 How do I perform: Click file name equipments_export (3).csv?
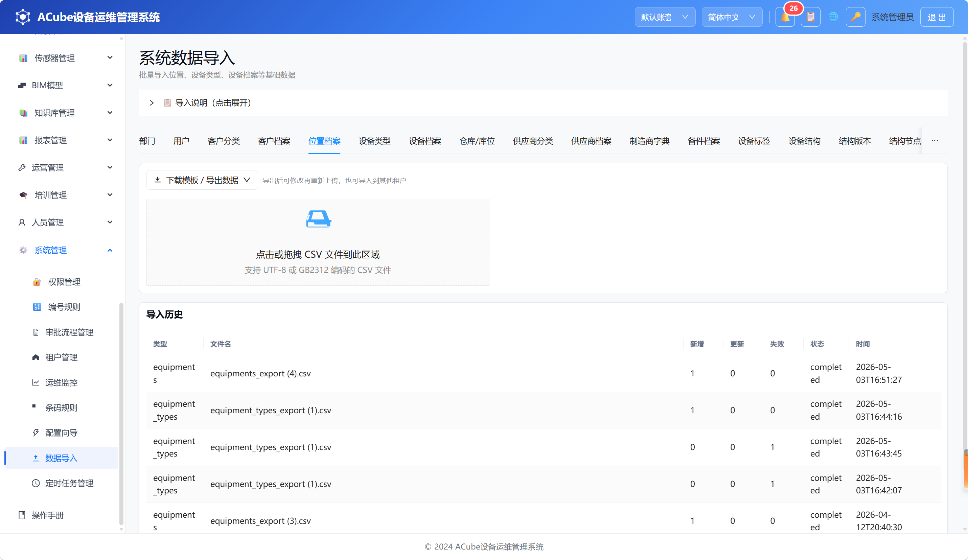(x=260, y=521)
